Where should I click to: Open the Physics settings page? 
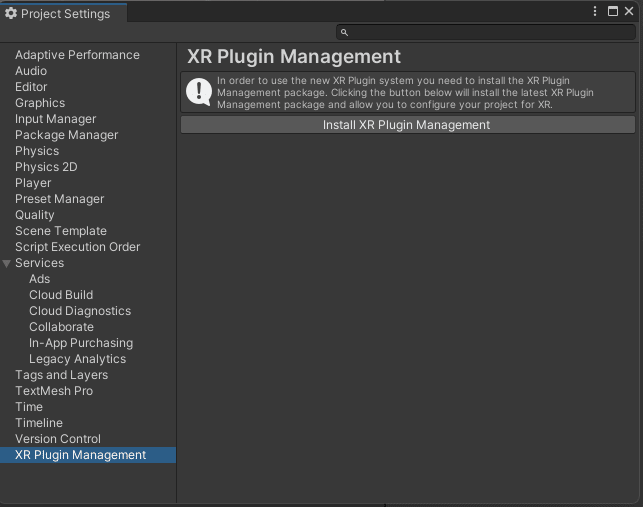[37, 151]
